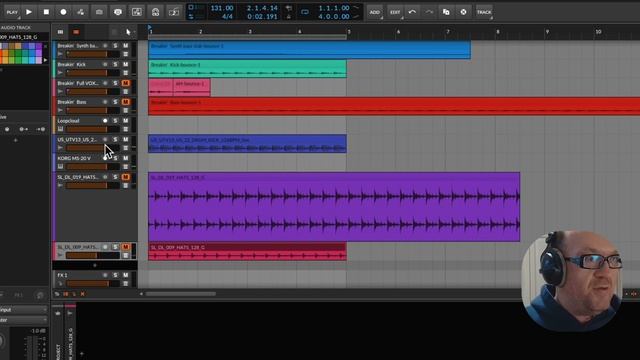Click bar 3 on the timeline ruler
The height and width of the screenshot is (360, 640).
pos(250,32)
